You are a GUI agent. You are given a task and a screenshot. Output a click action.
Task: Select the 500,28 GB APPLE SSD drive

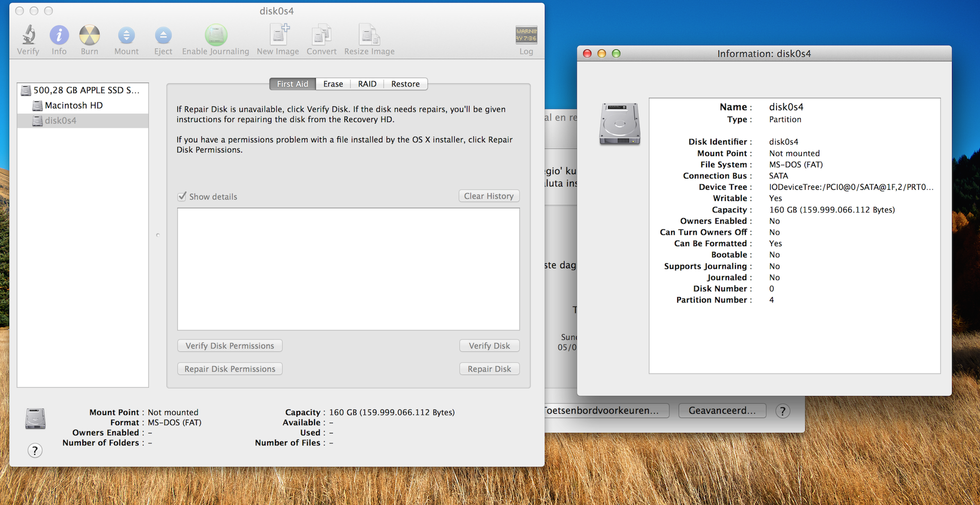(83, 90)
